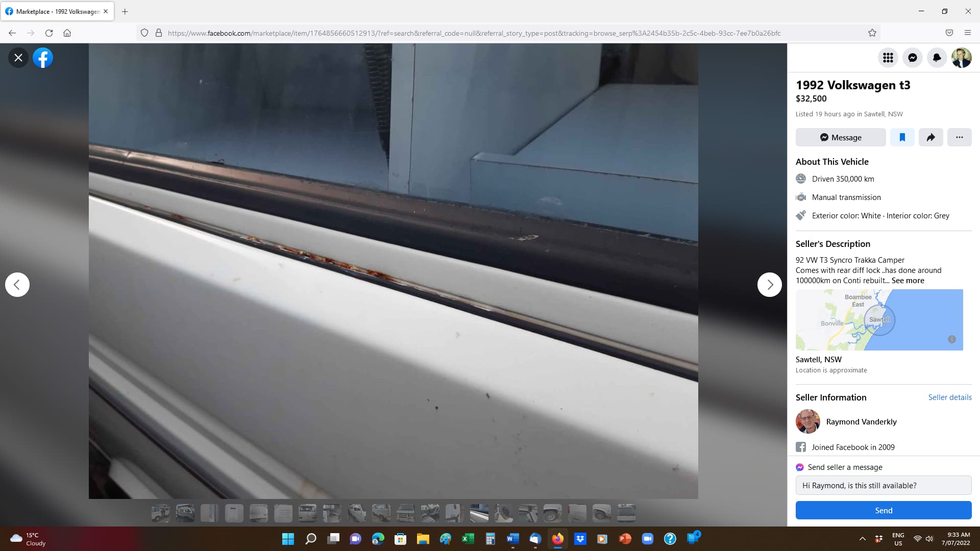This screenshot has width=980, height=551.
Task: Show the next listing photo
Action: pyautogui.click(x=769, y=285)
